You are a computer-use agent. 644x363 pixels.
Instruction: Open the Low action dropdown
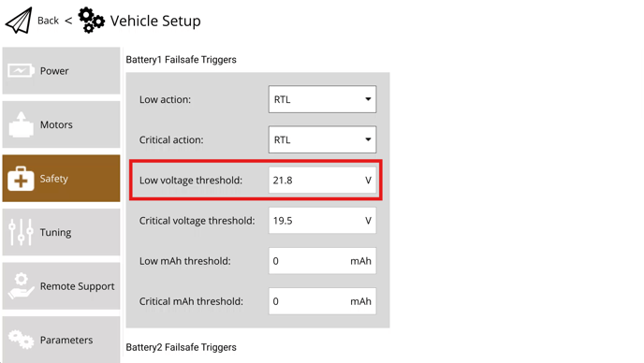coord(322,99)
